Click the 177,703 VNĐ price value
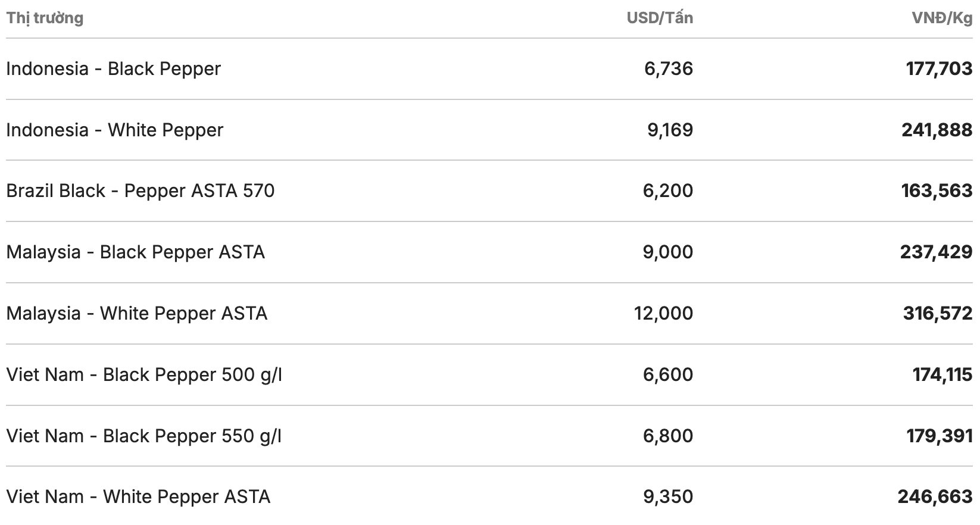The image size is (980, 525). click(x=939, y=69)
